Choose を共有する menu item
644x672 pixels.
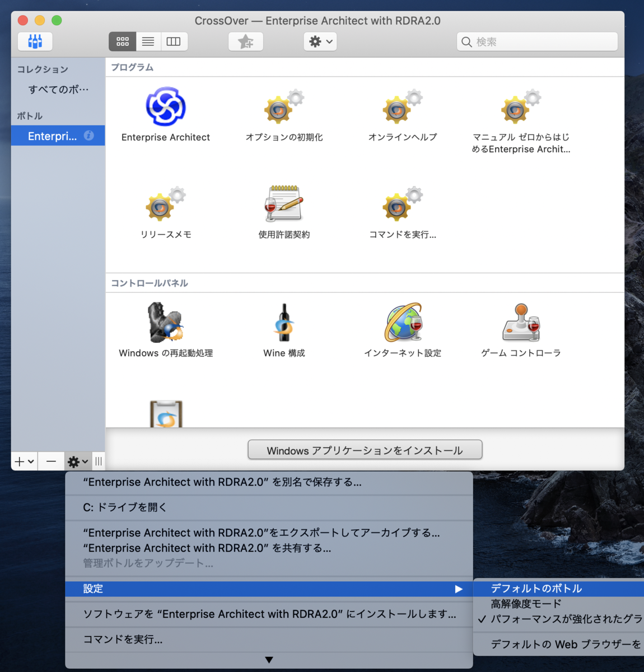(x=269, y=548)
